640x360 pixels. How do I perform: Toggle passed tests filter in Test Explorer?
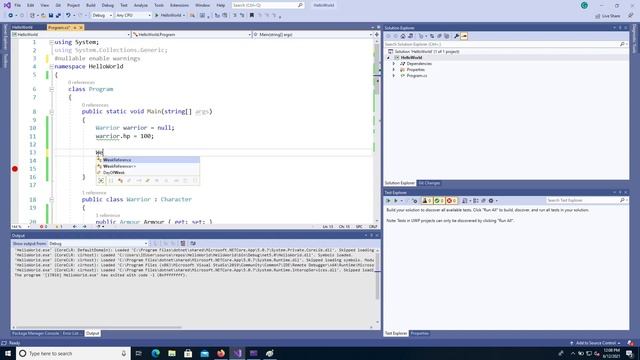(x=439, y=200)
